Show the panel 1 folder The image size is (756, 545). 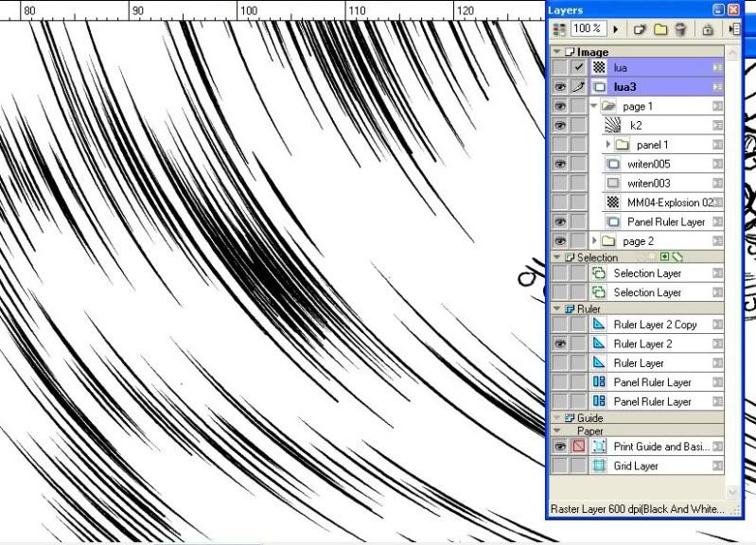tap(560, 145)
